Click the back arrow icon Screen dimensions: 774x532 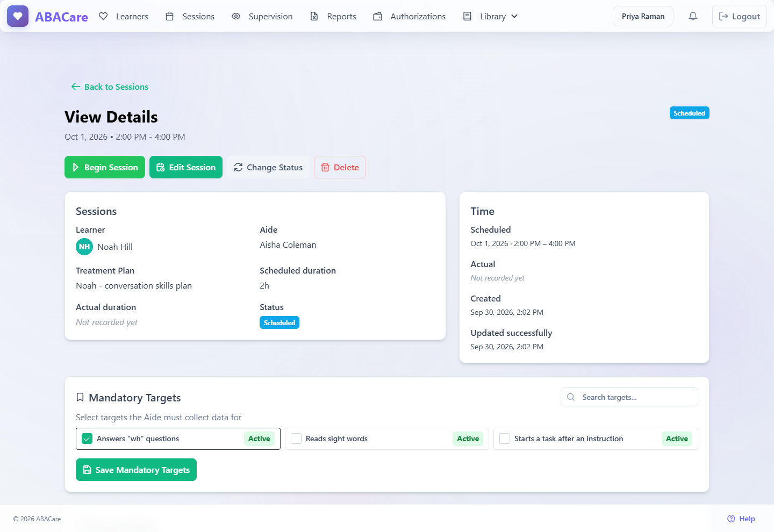pos(76,87)
